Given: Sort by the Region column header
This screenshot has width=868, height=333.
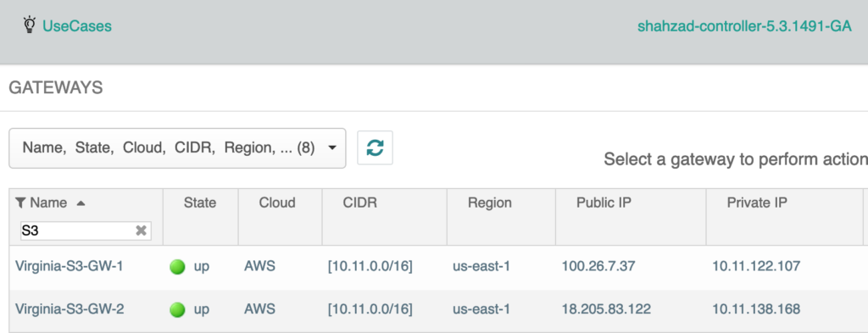Looking at the screenshot, I should (490, 203).
